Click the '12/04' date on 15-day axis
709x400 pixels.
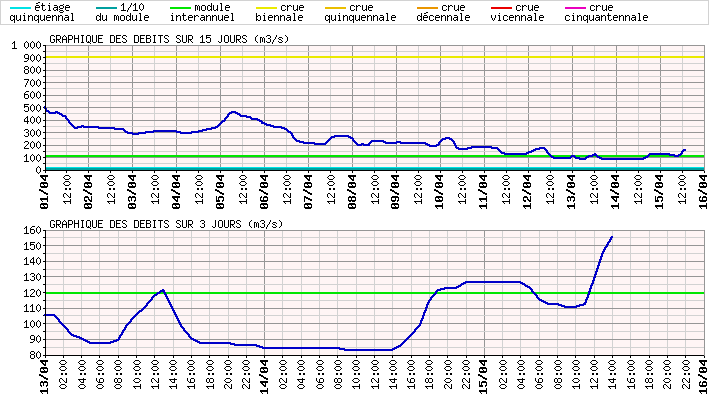528,192
